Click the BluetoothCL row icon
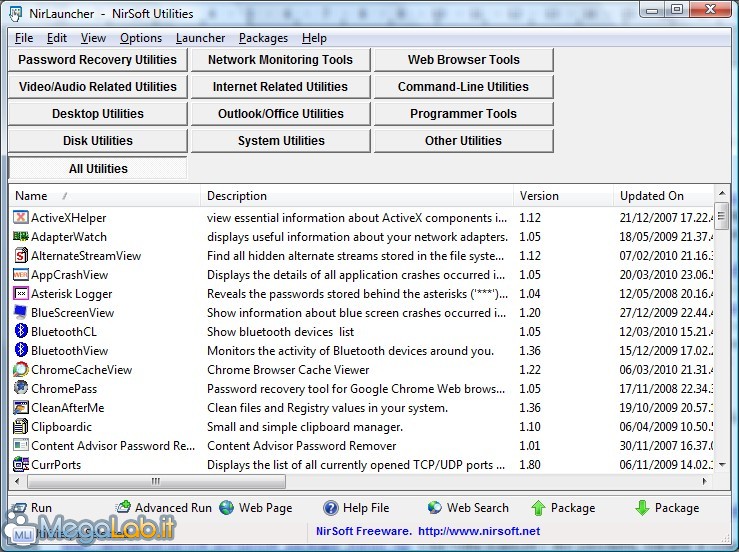The width and height of the screenshot is (739, 552). (20, 331)
